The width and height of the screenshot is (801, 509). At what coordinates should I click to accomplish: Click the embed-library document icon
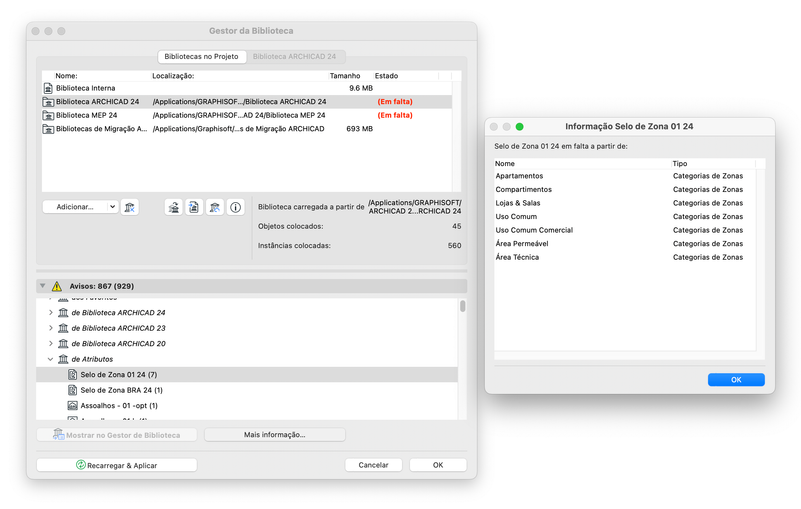[x=194, y=207]
